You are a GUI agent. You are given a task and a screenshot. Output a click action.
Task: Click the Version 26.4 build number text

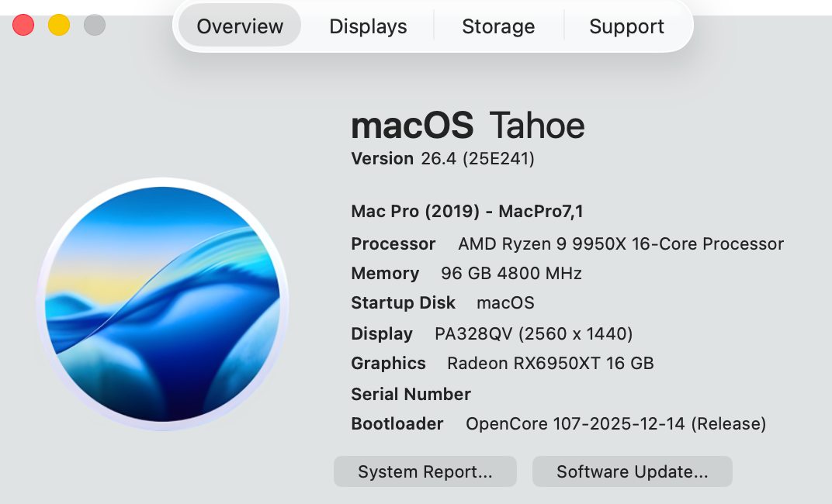click(x=477, y=159)
